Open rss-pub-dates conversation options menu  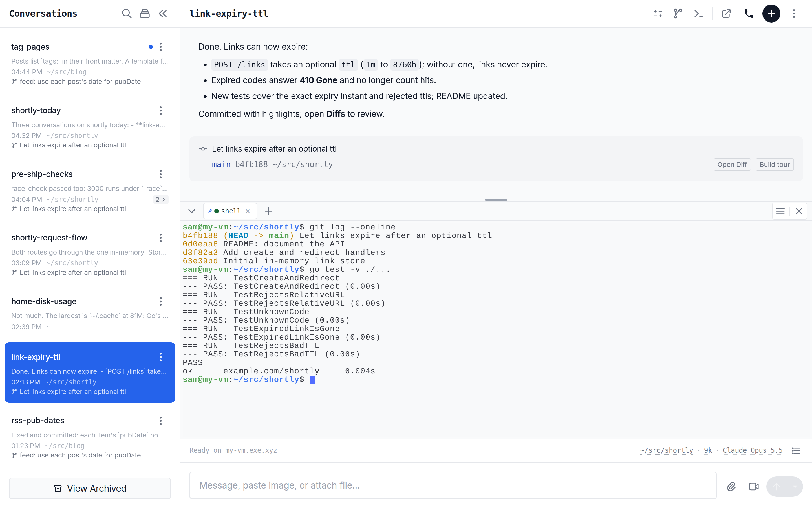click(x=161, y=421)
